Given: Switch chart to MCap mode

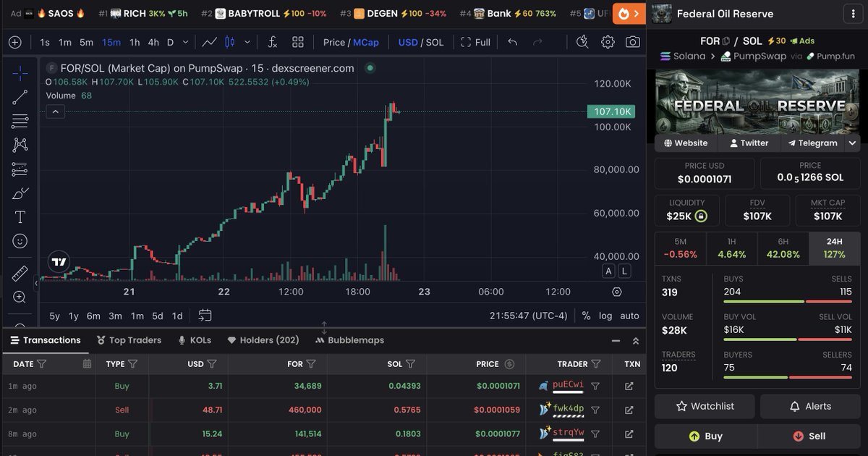Looking at the screenshot, I should tap(366, 42).
